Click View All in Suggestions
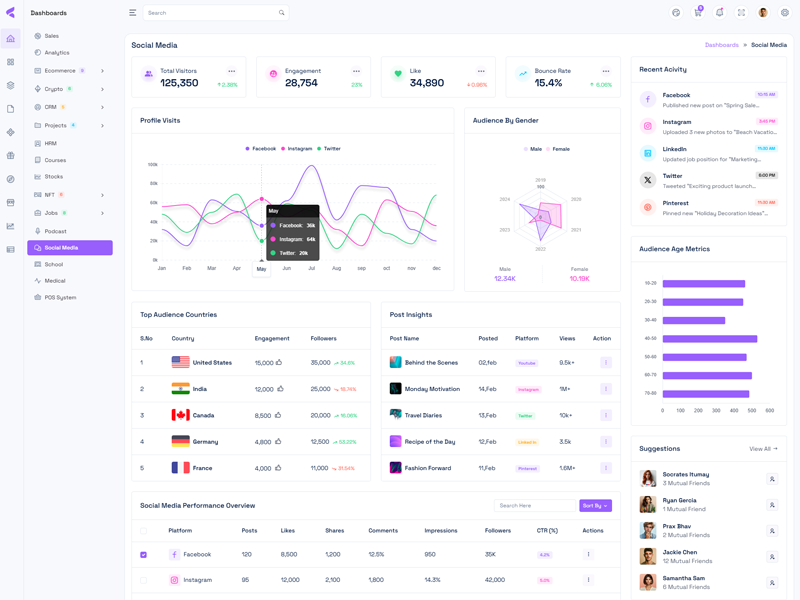This screenshot has width=800, height=600. pyautogui.click(x=763, y=449)
